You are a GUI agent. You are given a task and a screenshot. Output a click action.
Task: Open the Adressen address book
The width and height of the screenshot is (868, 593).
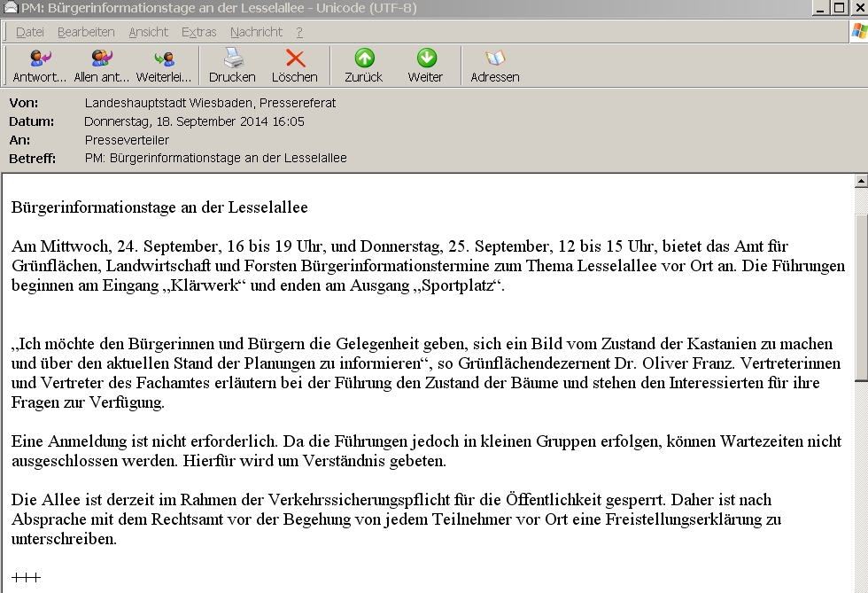(x=495, y=66)
